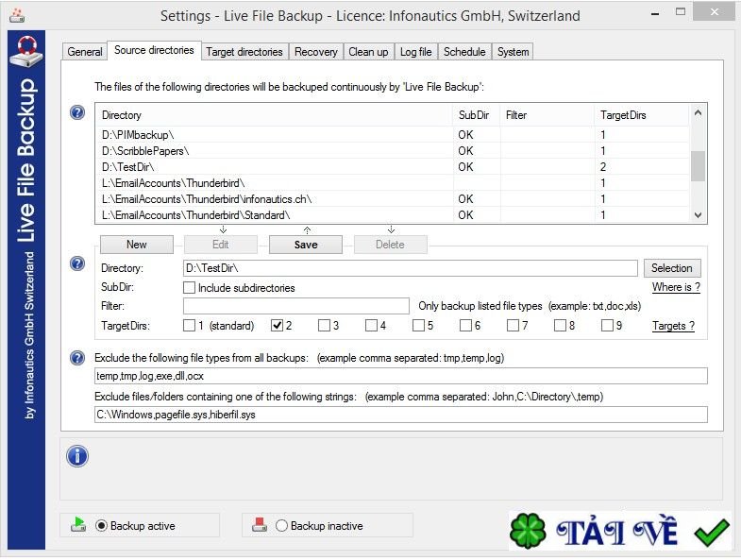Check TargetDirs 8 checkbox
The width and height of the screenshot is (741, 560).
560,326
